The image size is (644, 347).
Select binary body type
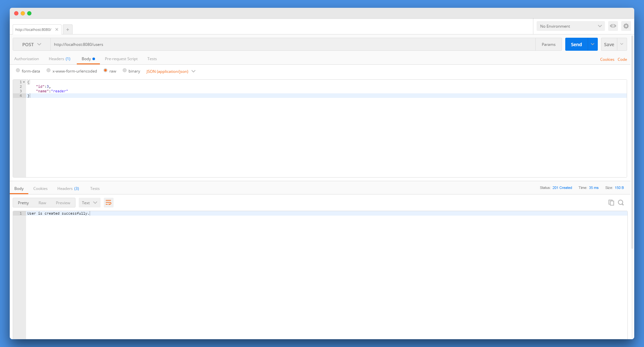[125, 71]
